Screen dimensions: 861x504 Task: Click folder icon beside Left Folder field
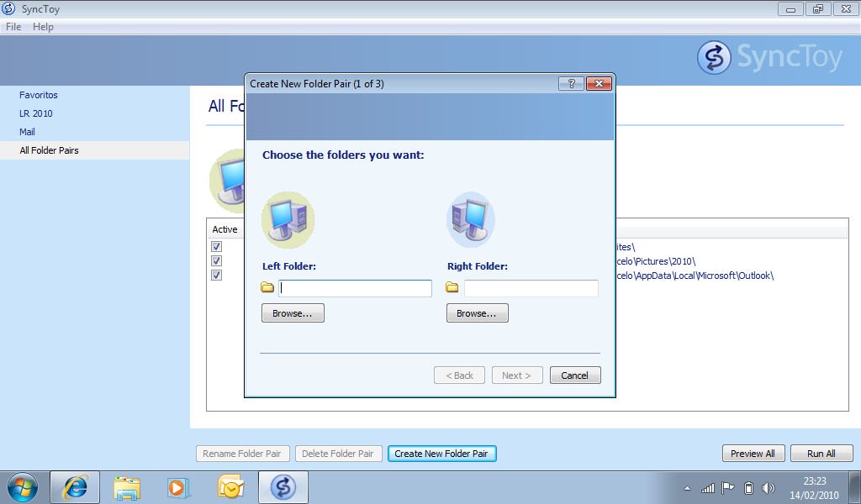click(x=267, y=288)
